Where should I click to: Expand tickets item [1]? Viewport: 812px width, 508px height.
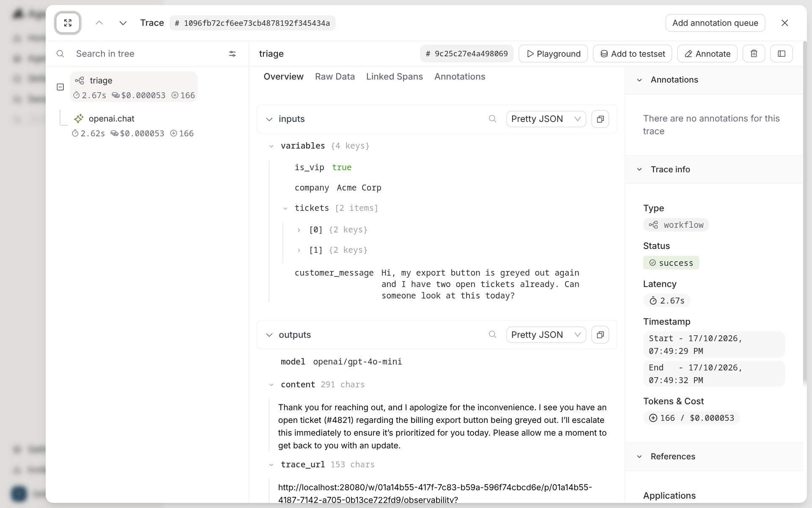click(299, 250)
